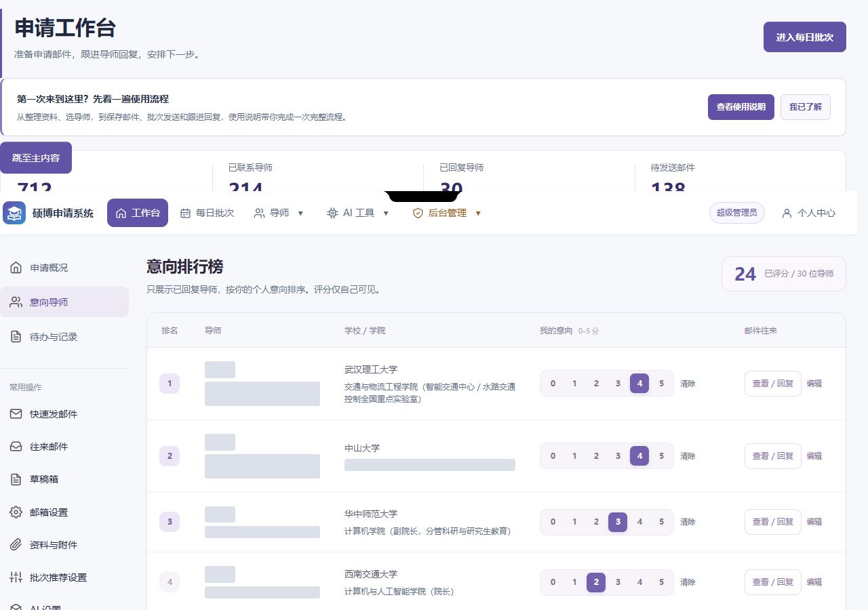Click the home icon in 工作台 tab
The height and width of the screenshot is (610, 868).
click(x=121, y=213)
